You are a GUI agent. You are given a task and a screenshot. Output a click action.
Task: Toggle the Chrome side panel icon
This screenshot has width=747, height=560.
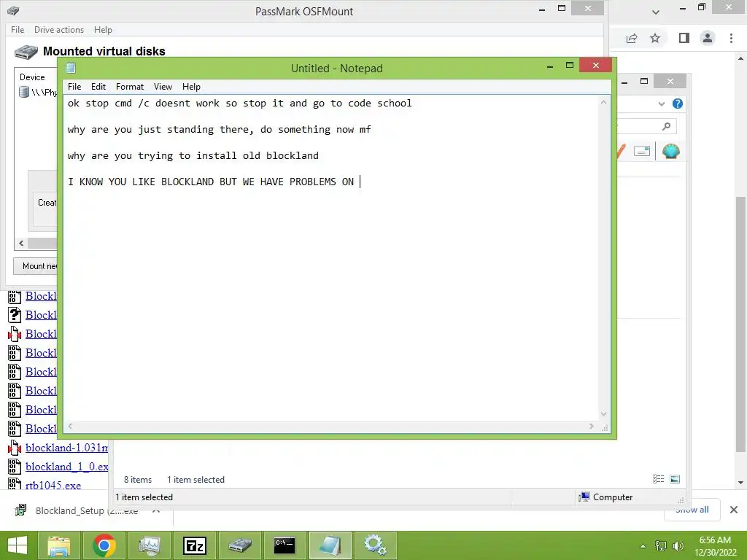[684, 38]
